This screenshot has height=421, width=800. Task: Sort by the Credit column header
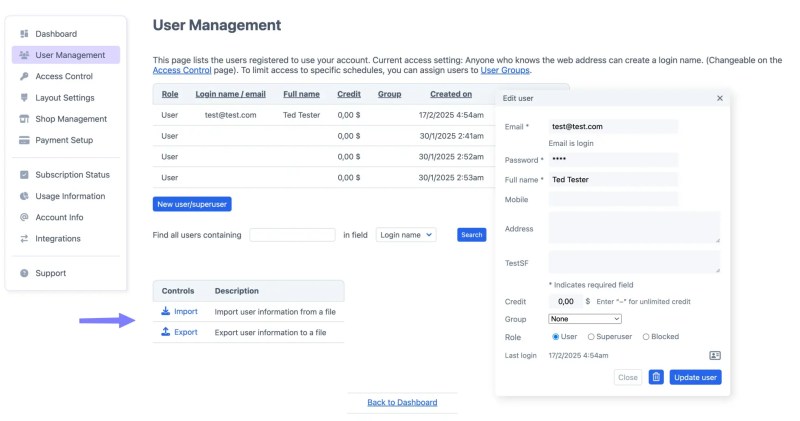[x=349, y=94]
